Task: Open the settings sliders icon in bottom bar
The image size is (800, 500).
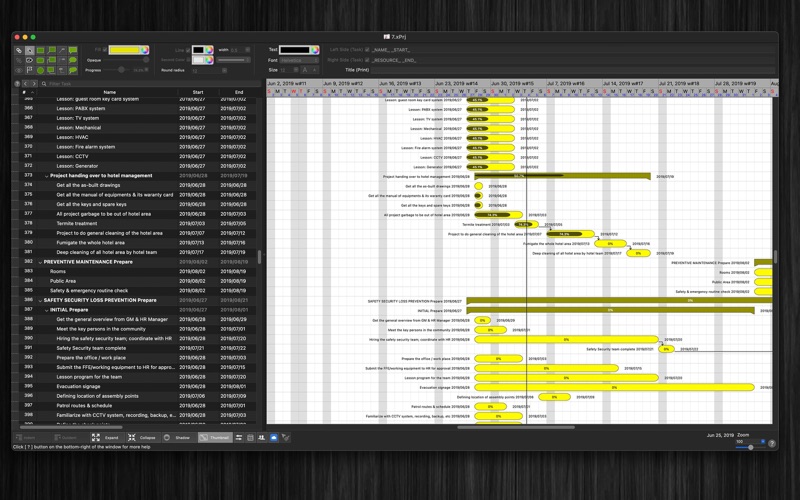Action: pyautogui.click(x=239, y=438)
